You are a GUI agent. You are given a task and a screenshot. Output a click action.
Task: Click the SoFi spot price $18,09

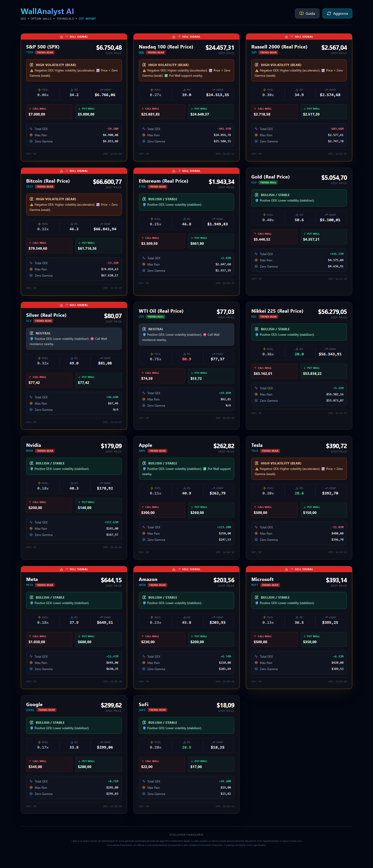coord(225,705)
